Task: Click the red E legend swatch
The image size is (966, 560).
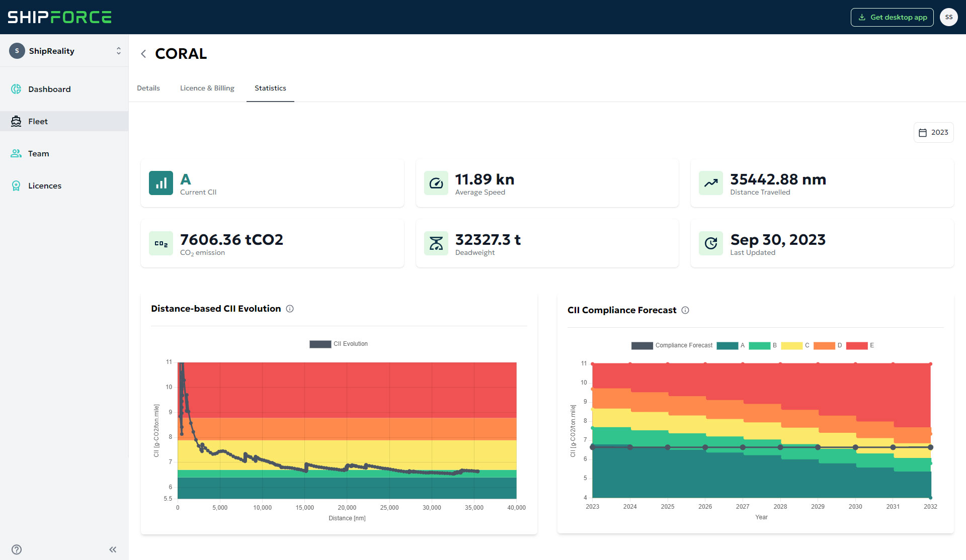Action: pyautogui.click(x=857, y=345)
